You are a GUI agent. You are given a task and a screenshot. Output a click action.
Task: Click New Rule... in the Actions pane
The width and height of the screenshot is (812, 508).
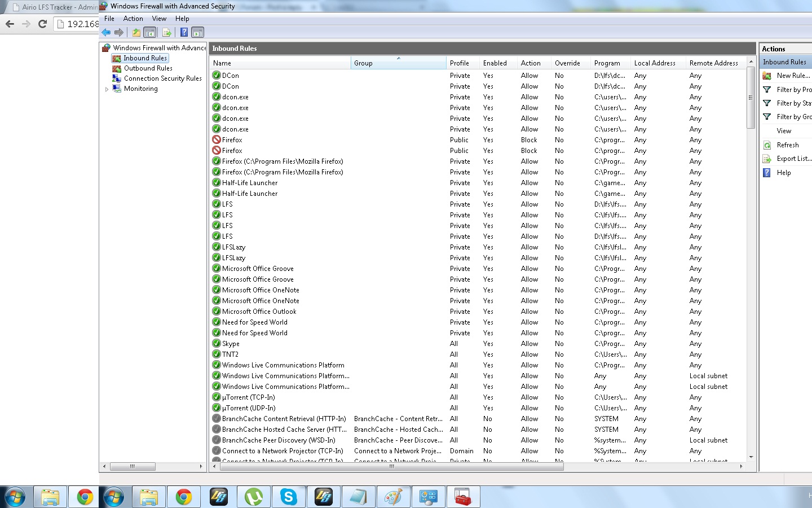793,76
